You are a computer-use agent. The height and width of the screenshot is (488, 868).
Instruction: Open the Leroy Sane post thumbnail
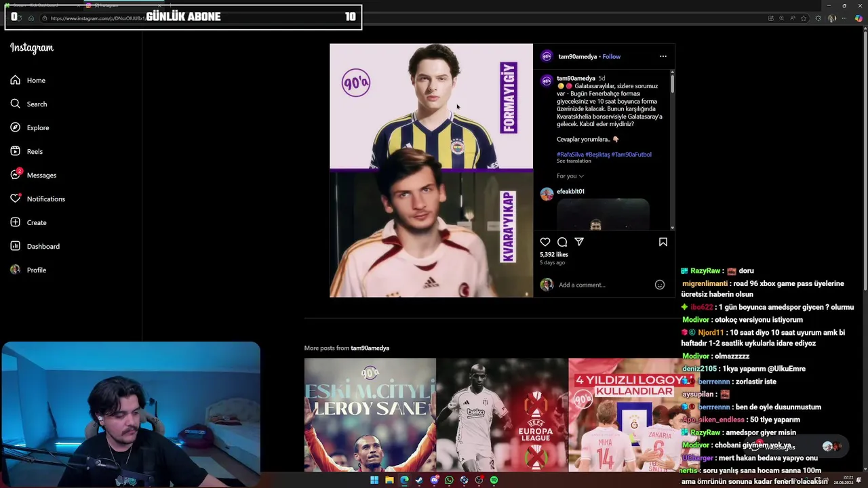pyautogui.click(x=370, y=415)
